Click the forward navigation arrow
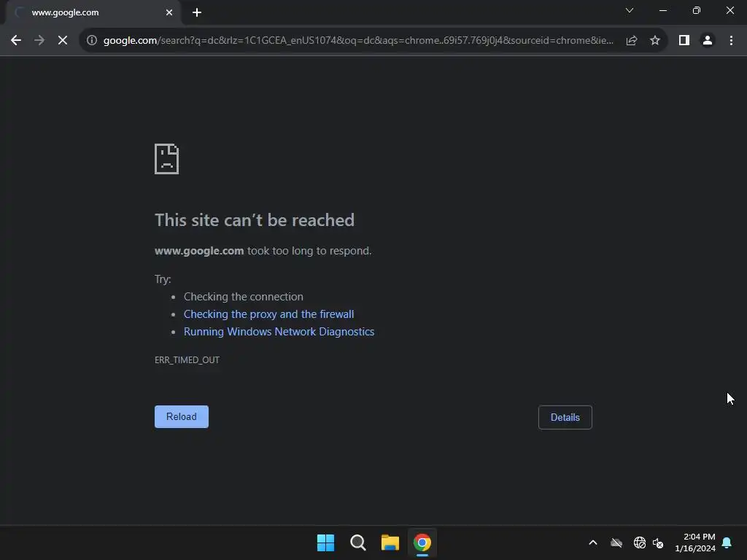The height and width of the screenshot is (560, 747). (39, 41)
